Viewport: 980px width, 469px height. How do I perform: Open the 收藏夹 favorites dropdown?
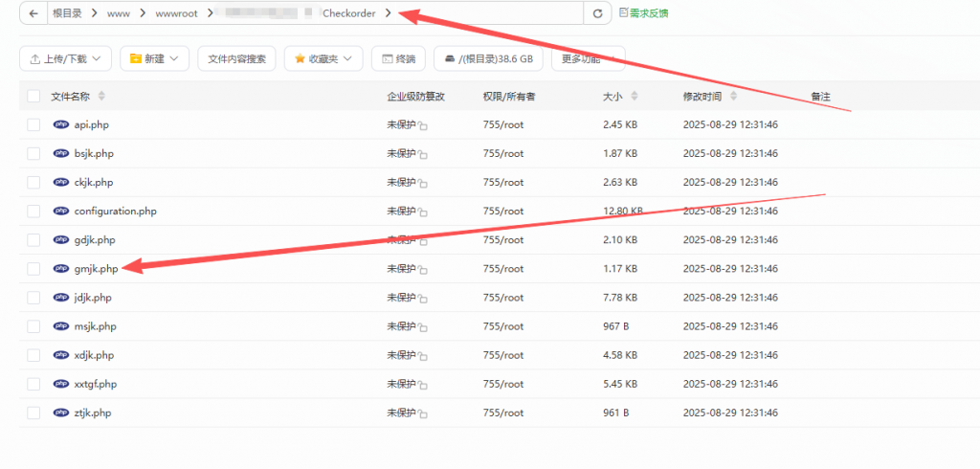(x=323, y=58)
